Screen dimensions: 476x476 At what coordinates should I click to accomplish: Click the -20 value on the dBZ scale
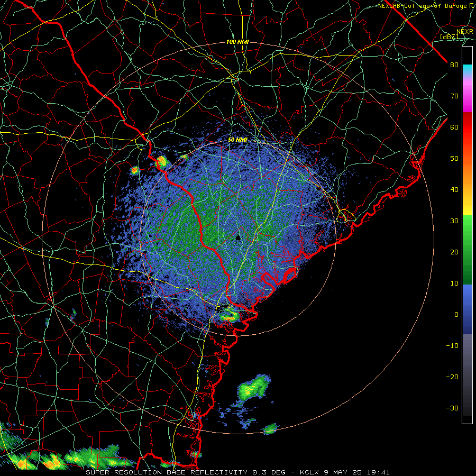pyautogui.click(x=452, y=377)
